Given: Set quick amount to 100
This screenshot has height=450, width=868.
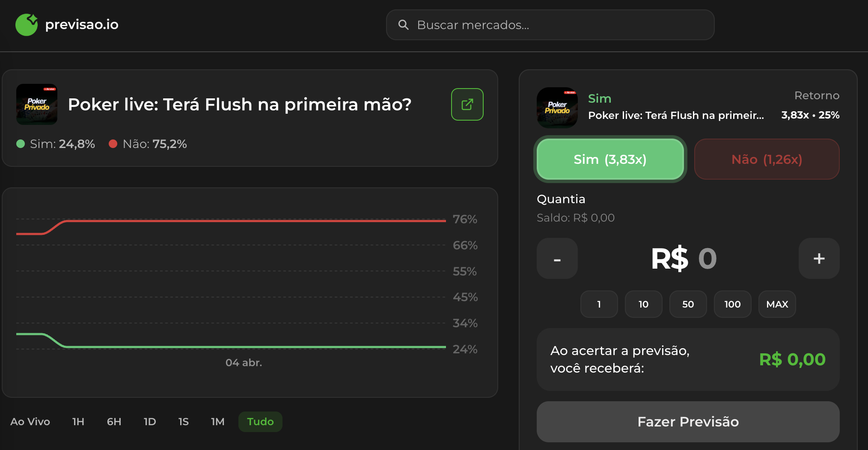Looking at the screenshot, I should point(732,304).
